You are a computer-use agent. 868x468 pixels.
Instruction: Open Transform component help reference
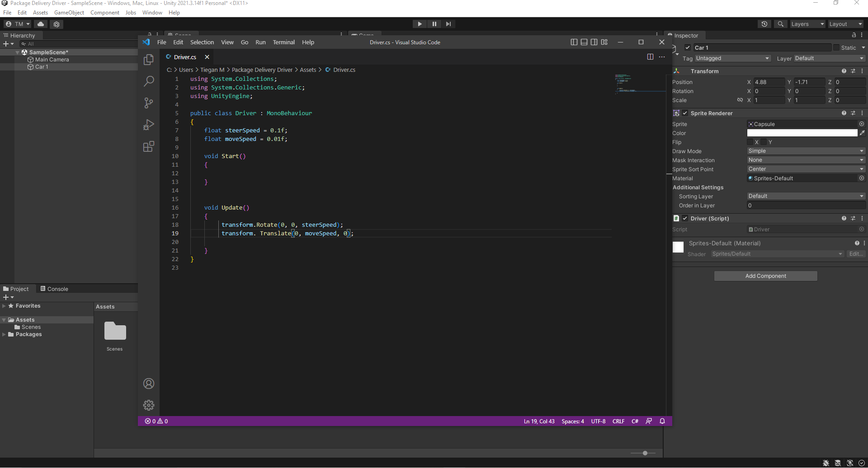click(x=844, y=71)
